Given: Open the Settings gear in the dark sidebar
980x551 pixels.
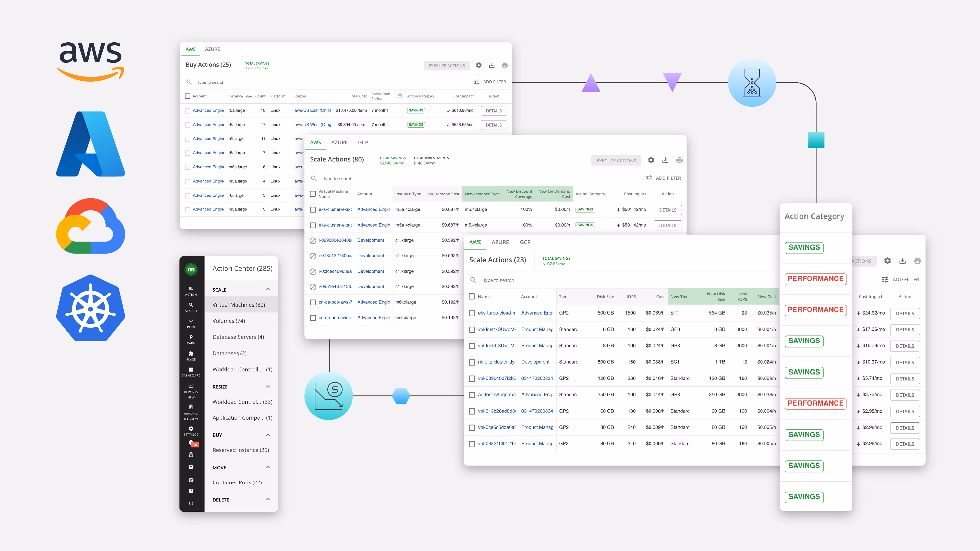Looking at the screenshot, I should 191,429.
